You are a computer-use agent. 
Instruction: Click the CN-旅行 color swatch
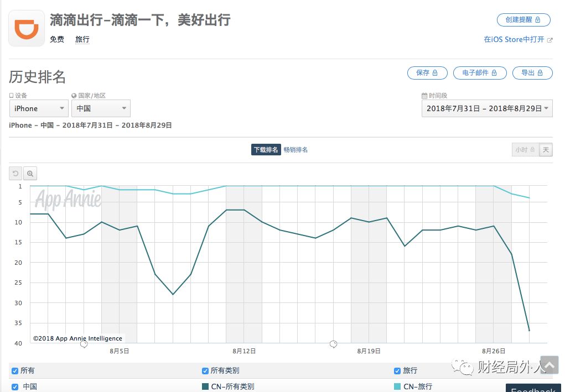click(x=397, y=386)
